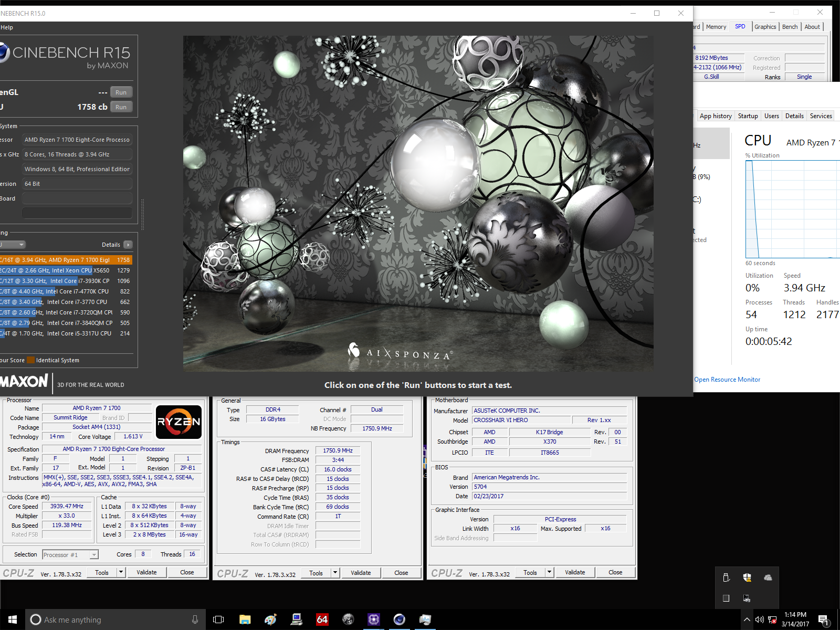
Task: Open the network status tray icon
Action: pyautogui.click(x=772, y=619)
